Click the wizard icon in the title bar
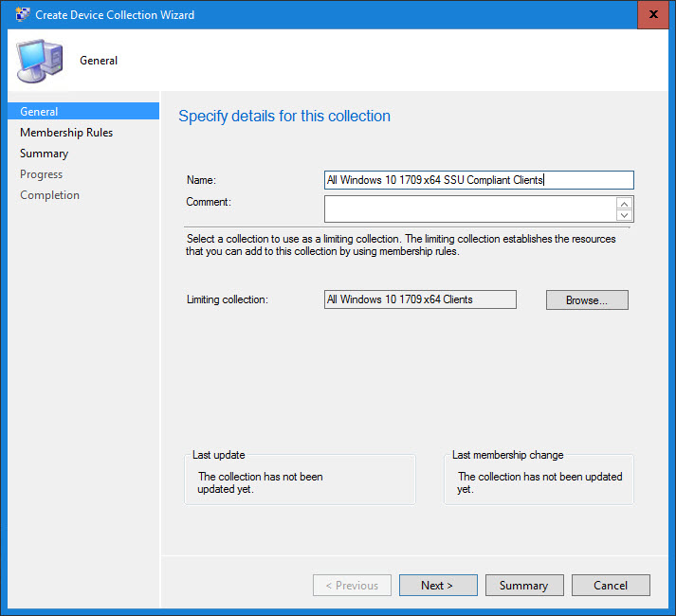 pos(21,15)
